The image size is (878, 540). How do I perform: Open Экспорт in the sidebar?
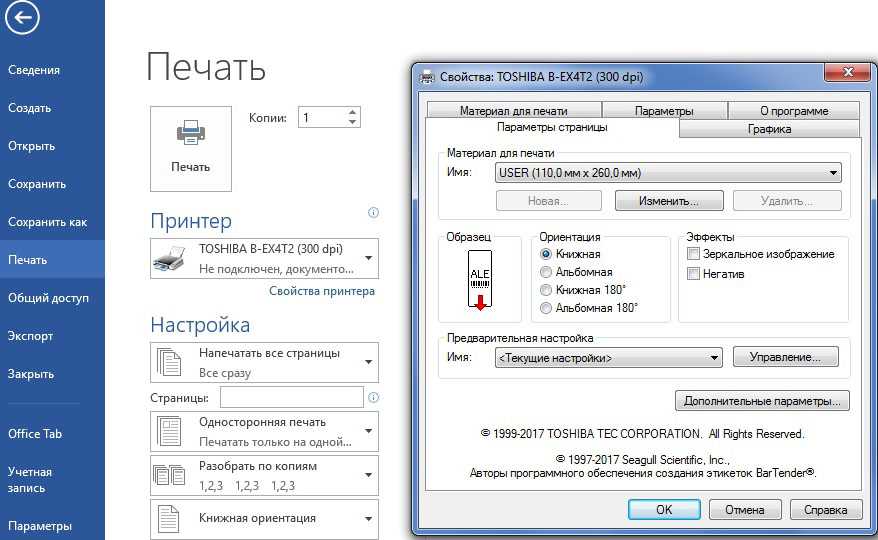tap(53, 336)
